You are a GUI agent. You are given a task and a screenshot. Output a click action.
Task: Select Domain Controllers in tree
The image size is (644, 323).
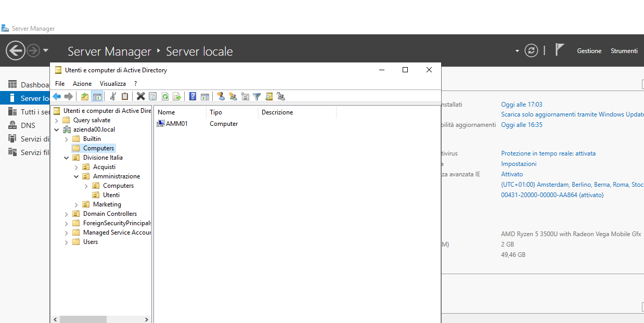pos(110,214)
